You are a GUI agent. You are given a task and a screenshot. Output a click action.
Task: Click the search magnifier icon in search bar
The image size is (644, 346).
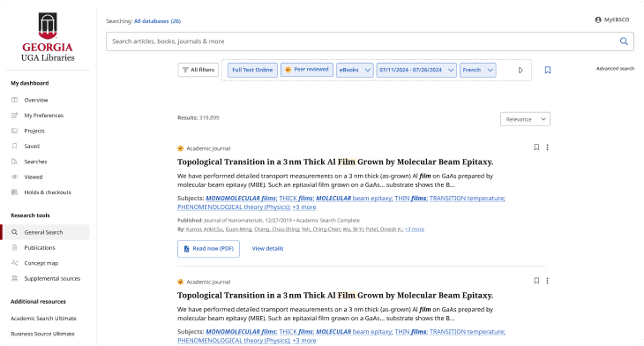[624, 41]
